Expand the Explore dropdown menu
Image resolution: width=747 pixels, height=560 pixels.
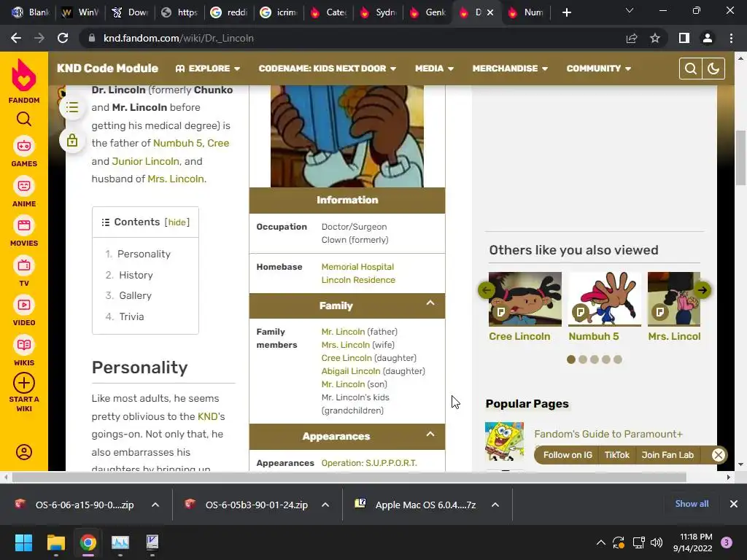(x=208, y=69)
